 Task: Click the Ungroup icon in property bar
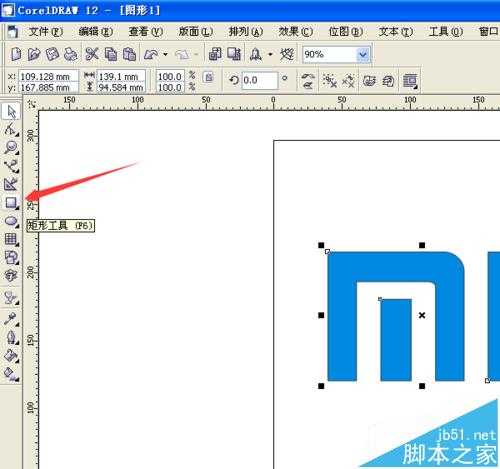click(x=330, y=81)
